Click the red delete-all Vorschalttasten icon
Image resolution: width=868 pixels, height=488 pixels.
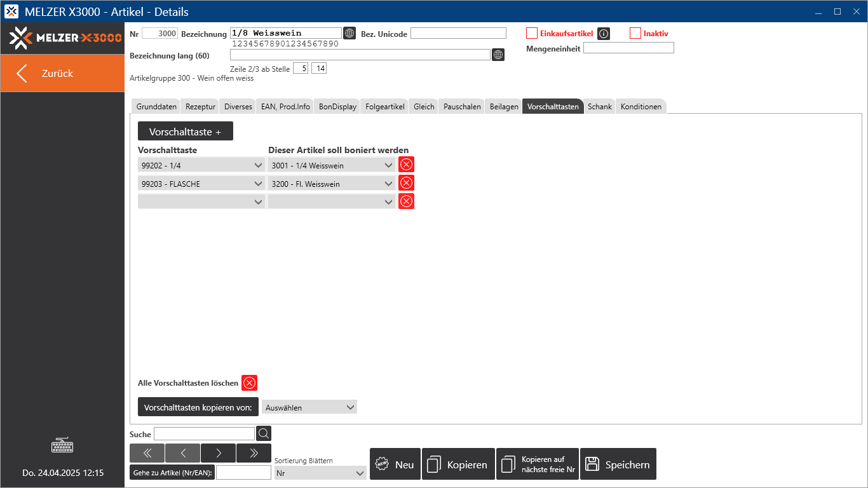pos(249,383)
